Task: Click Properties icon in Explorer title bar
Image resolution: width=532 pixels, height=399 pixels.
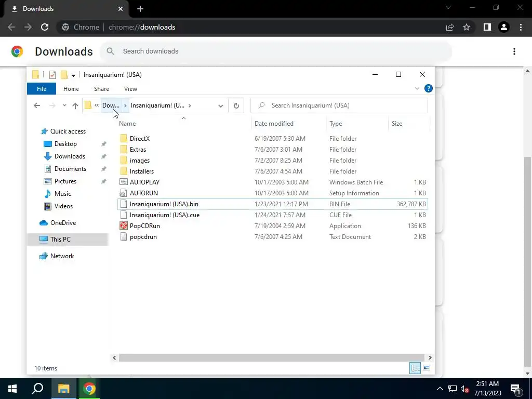Action: (52, 75)
